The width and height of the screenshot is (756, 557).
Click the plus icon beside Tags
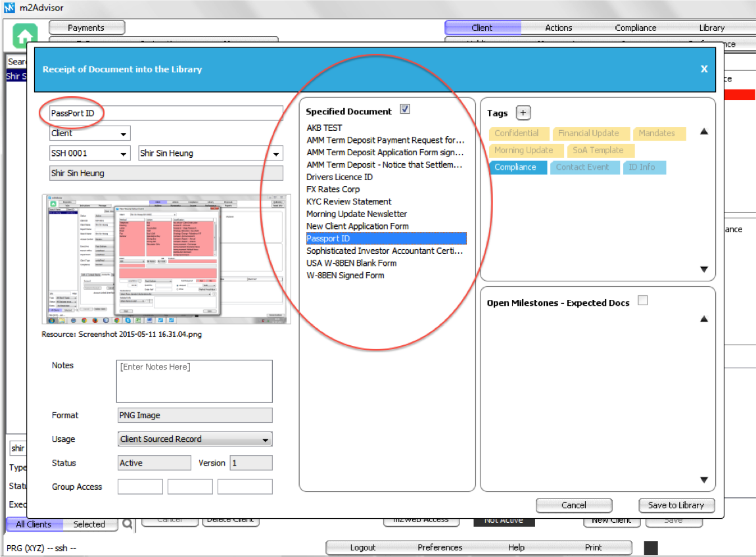523,113
